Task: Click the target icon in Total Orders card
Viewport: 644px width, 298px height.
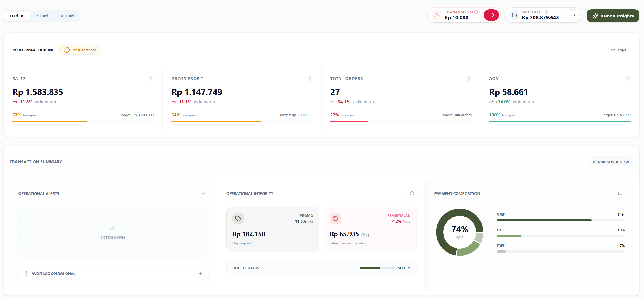Action: (x=469, y=79)
